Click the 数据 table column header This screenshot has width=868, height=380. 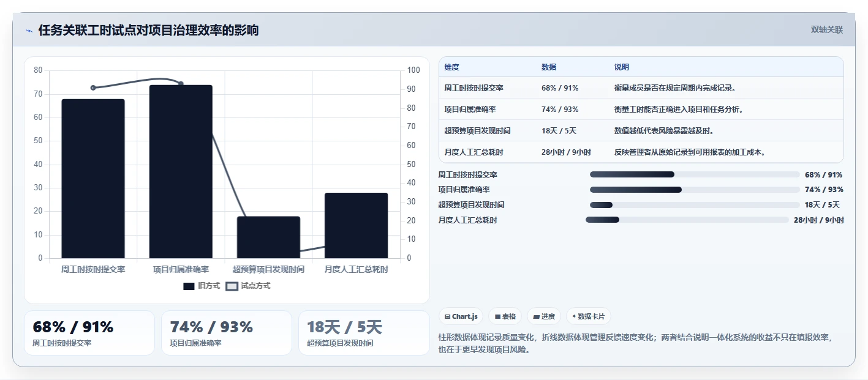[549, 67]
